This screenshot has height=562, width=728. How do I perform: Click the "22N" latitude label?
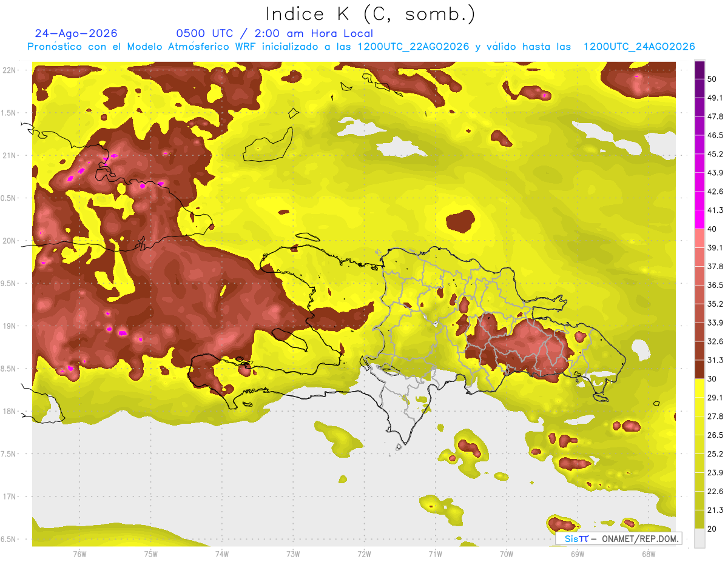[9, 70]
